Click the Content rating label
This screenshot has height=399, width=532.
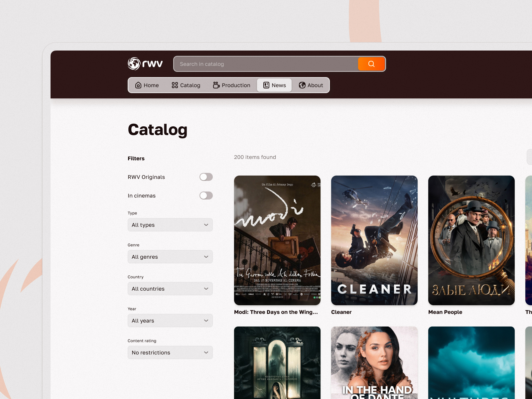click(142, 340)
